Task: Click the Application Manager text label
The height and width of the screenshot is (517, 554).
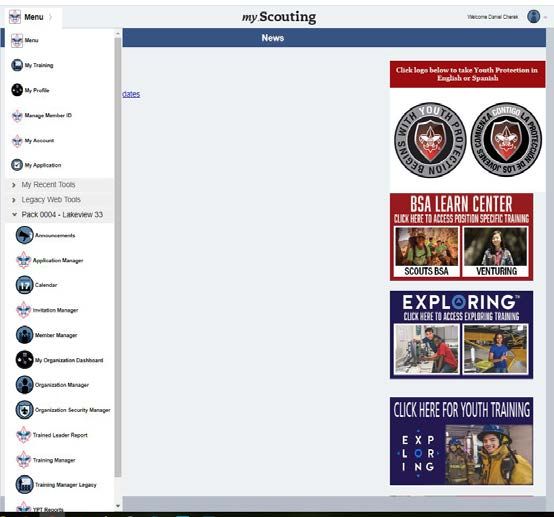Action: [x=58, y=261]
